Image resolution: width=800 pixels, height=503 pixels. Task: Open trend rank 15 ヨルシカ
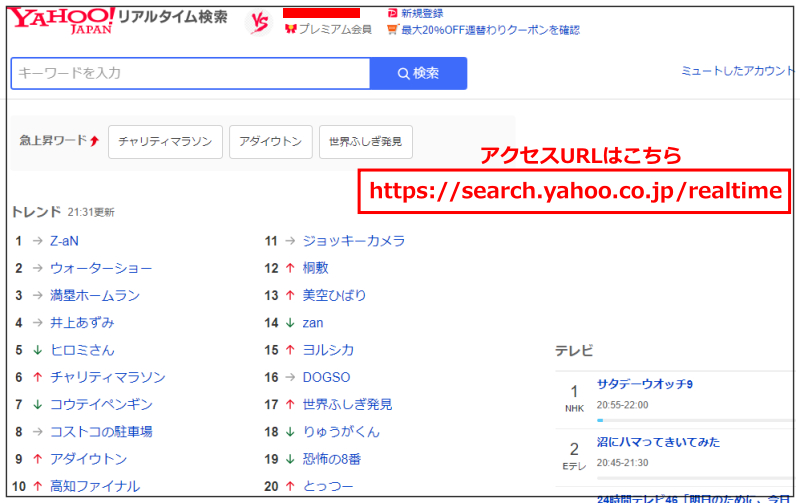[328, 350]
